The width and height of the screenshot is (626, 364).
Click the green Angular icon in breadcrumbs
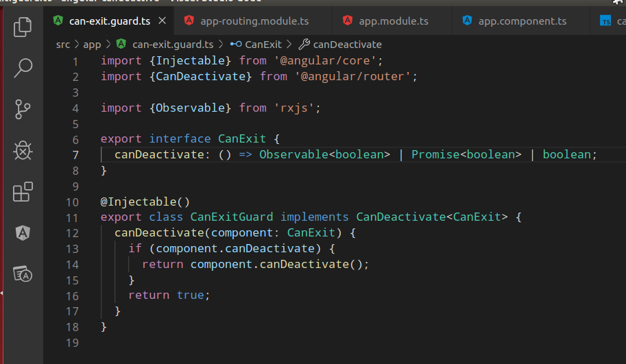pos(121,44)
